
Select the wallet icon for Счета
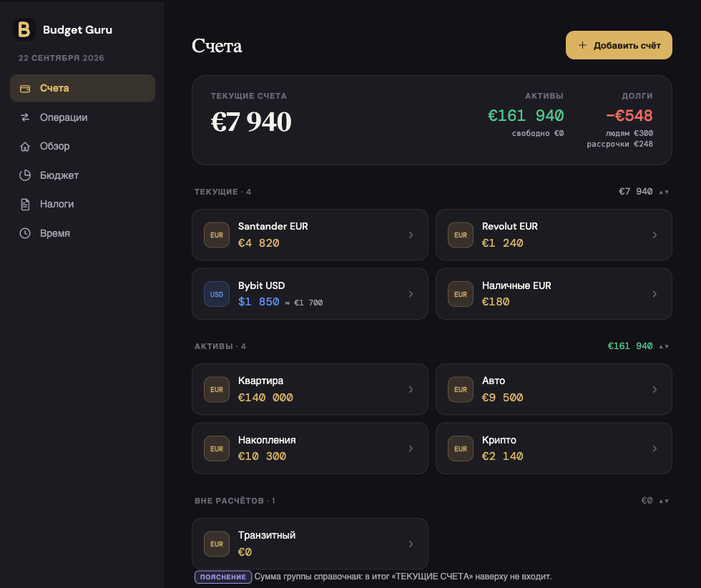pos(25,89)
